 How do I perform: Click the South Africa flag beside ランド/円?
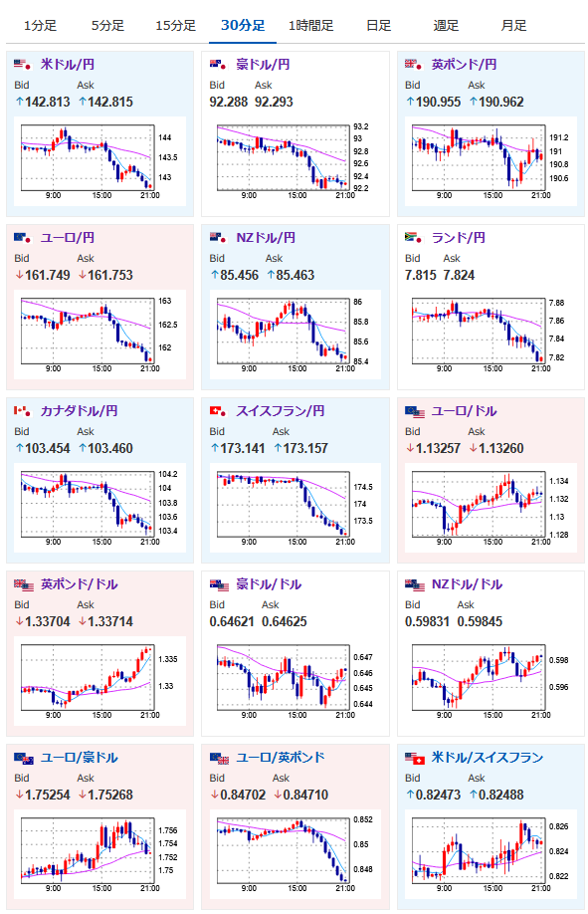click(413, 237)
